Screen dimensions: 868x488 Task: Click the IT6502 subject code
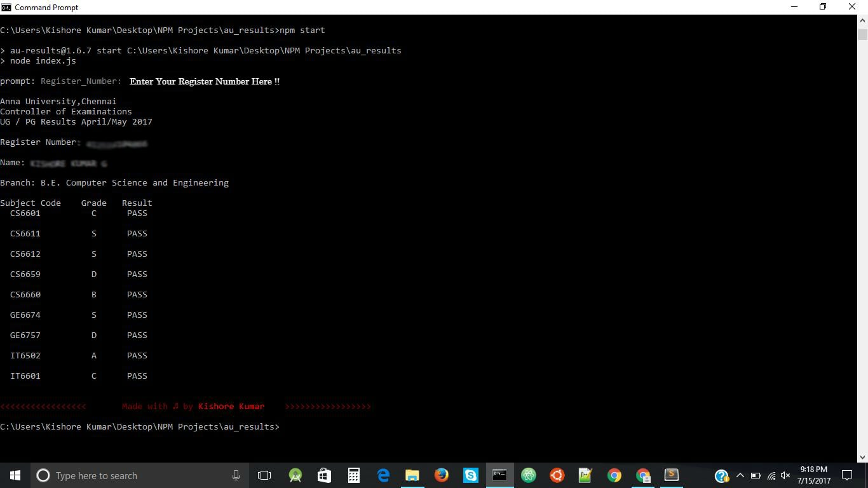coord(25,355)
